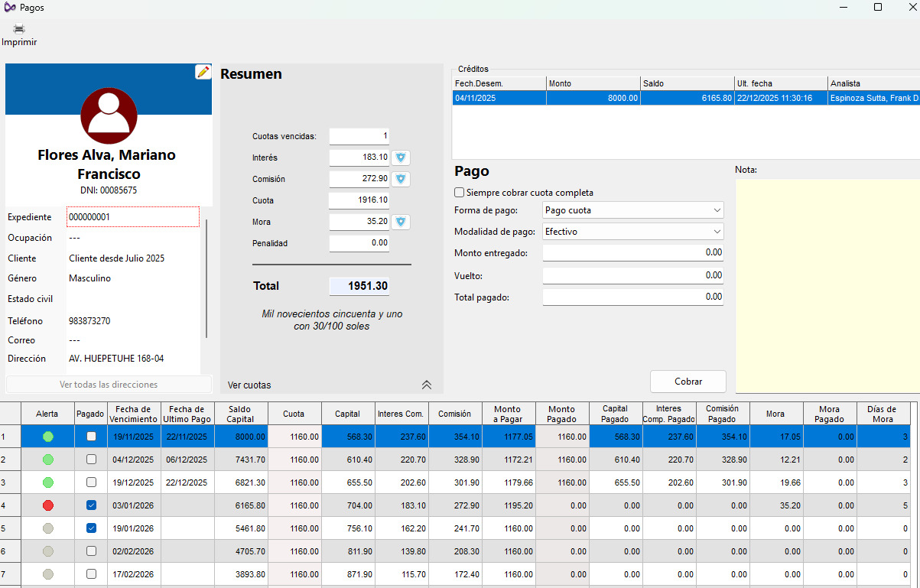
Task: Click the Monto entregado input field
Action: 632,252
